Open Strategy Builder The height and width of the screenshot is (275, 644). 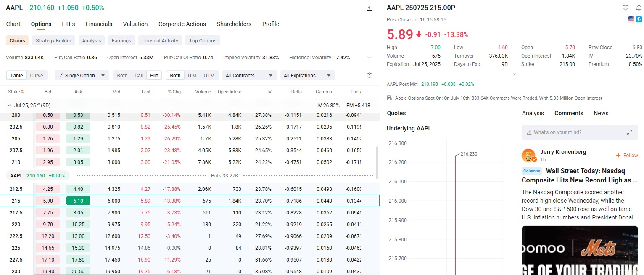(53, 41)
